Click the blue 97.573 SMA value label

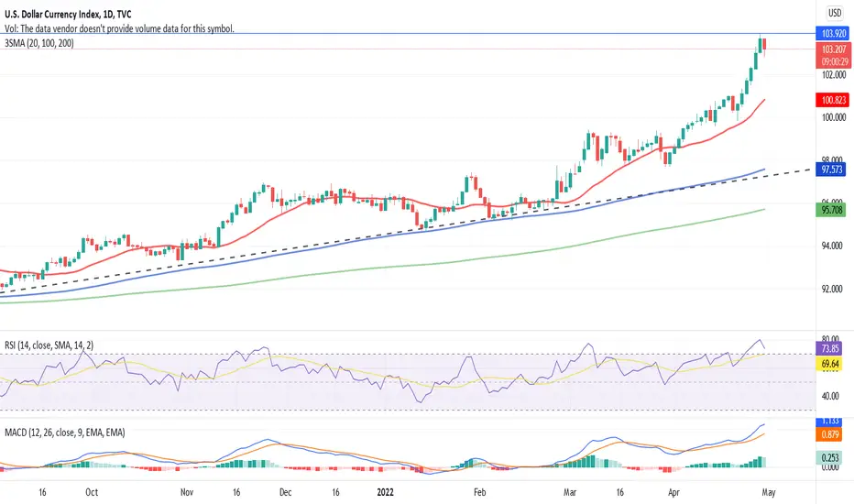point(832,170)
